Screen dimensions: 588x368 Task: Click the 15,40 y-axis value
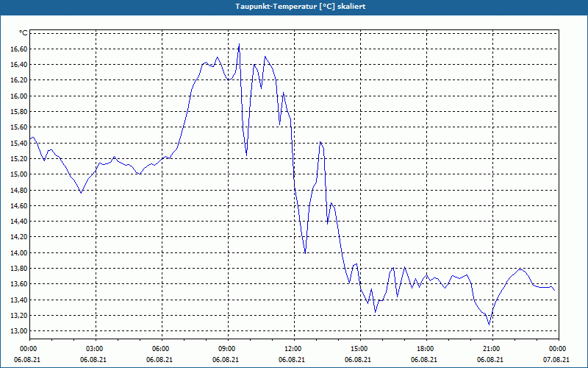(19, 143)
